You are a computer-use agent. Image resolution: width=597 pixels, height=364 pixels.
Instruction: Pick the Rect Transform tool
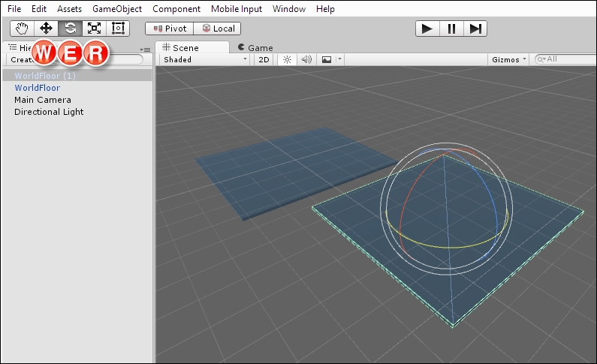[x=118, y=29]
